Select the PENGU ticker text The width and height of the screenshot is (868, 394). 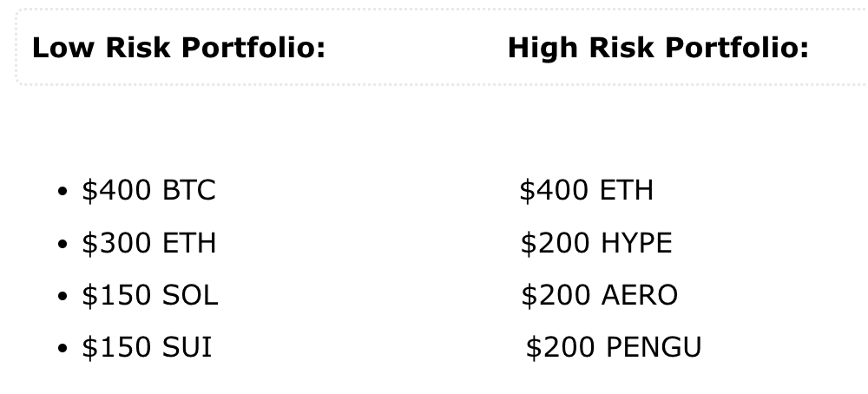click(x=654, y=347)
